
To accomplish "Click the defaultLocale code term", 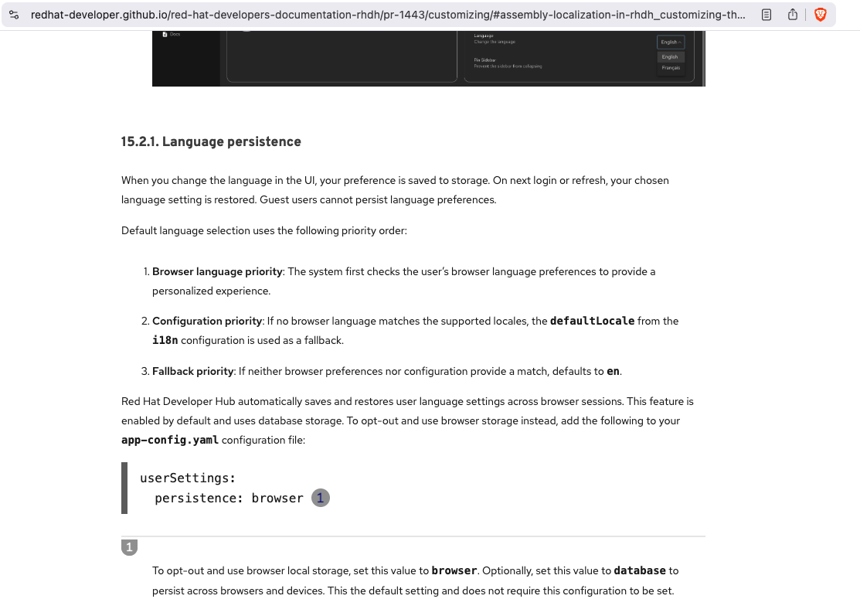I will (592, 321).
